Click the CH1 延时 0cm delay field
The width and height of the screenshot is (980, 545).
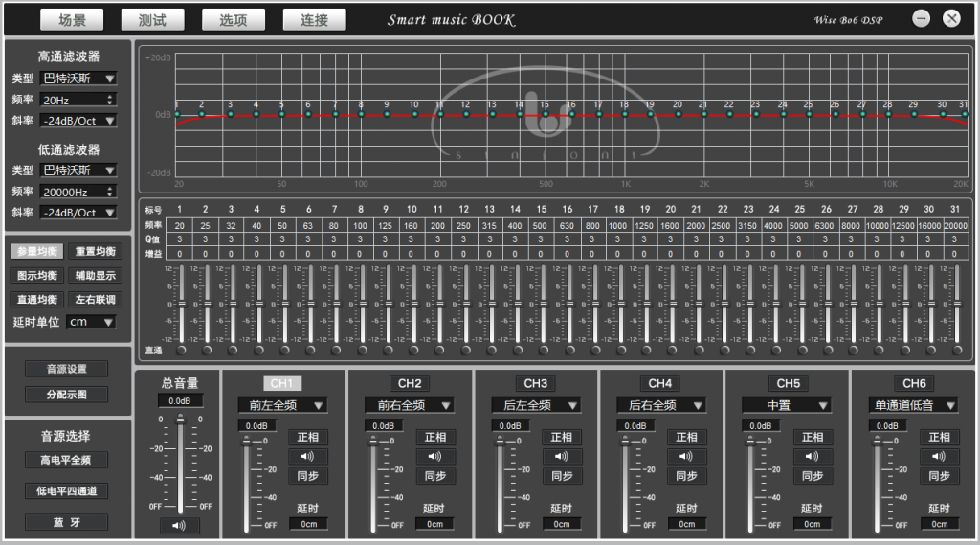[x=309, y=524]
